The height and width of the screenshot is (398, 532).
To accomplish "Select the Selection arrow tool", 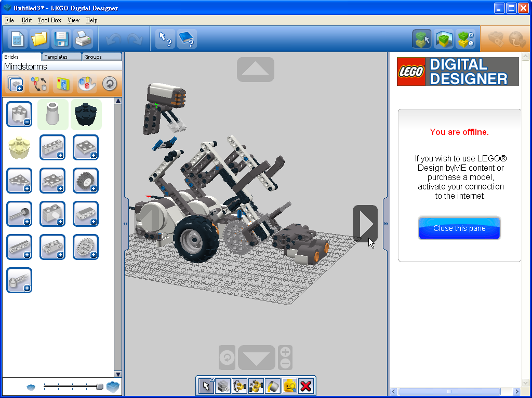I will [x=206, y=386].
